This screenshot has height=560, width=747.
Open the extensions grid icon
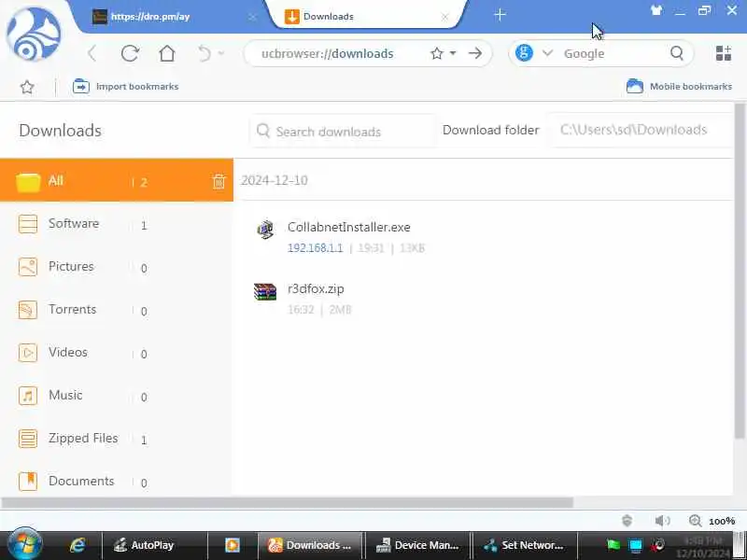tap(723, 53)
